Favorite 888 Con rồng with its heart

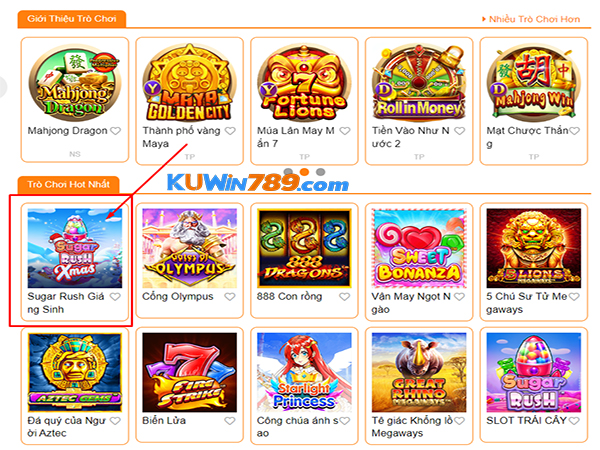[x=345, y=297]
